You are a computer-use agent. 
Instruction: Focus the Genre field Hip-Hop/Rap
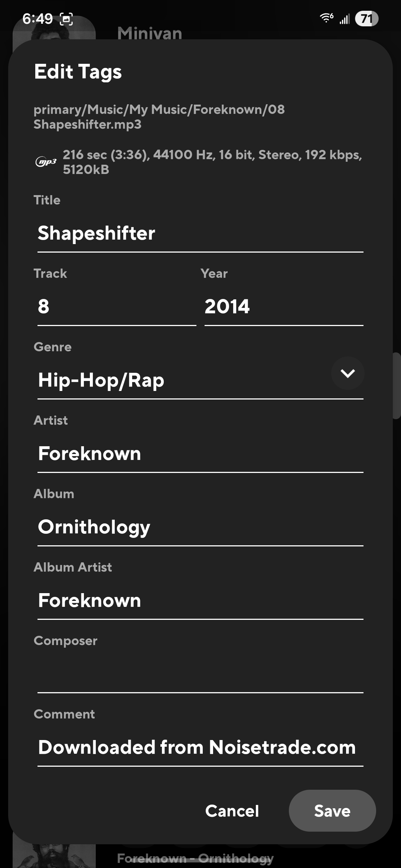(182, 381)
